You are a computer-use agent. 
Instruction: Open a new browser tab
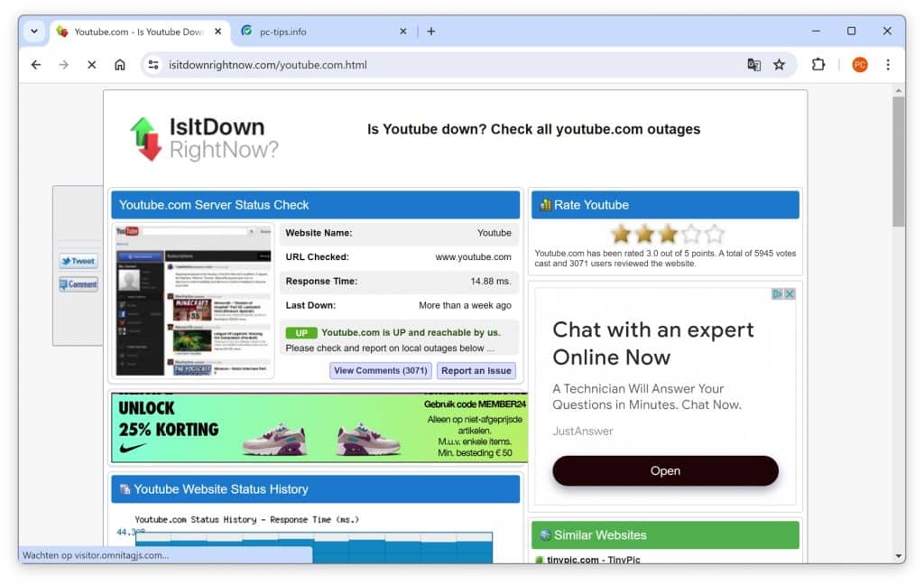(431, 32)
